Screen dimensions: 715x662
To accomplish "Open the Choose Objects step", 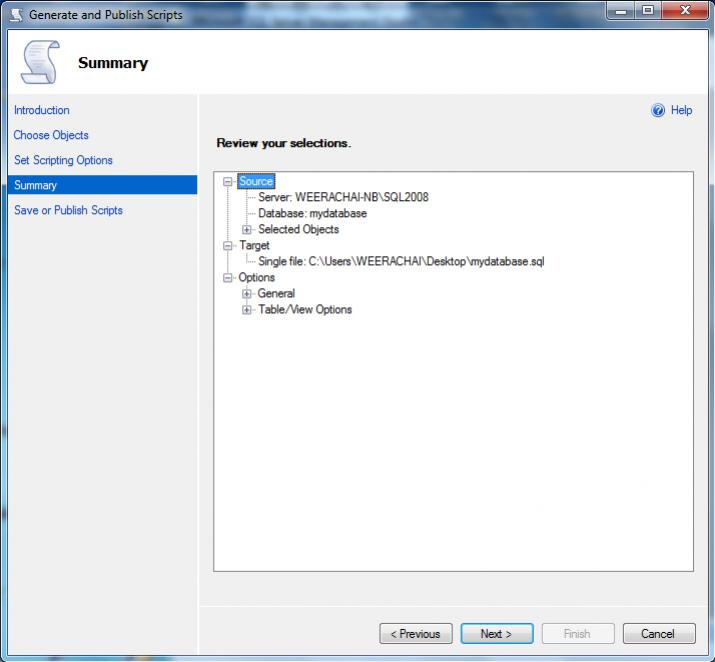I will [51, 135].
